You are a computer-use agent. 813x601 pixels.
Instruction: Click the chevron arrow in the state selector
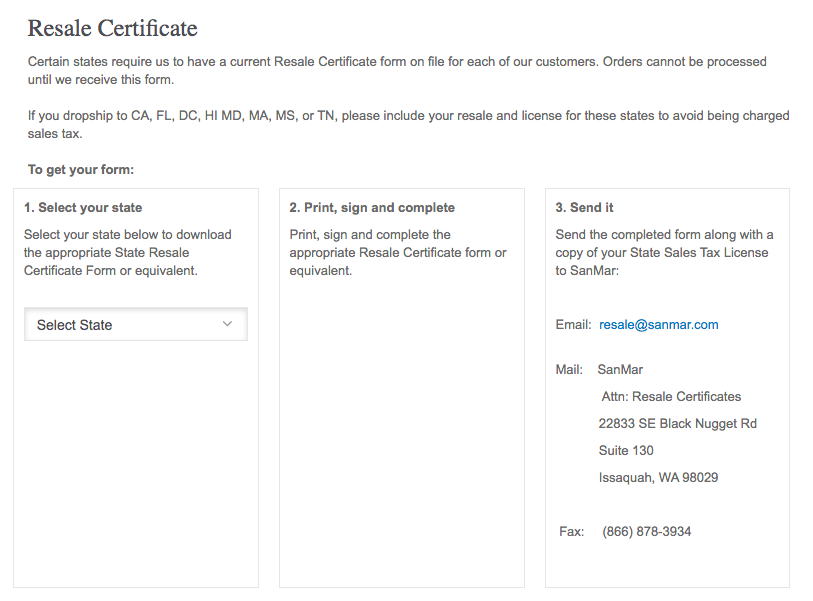[x=227, y=324]
